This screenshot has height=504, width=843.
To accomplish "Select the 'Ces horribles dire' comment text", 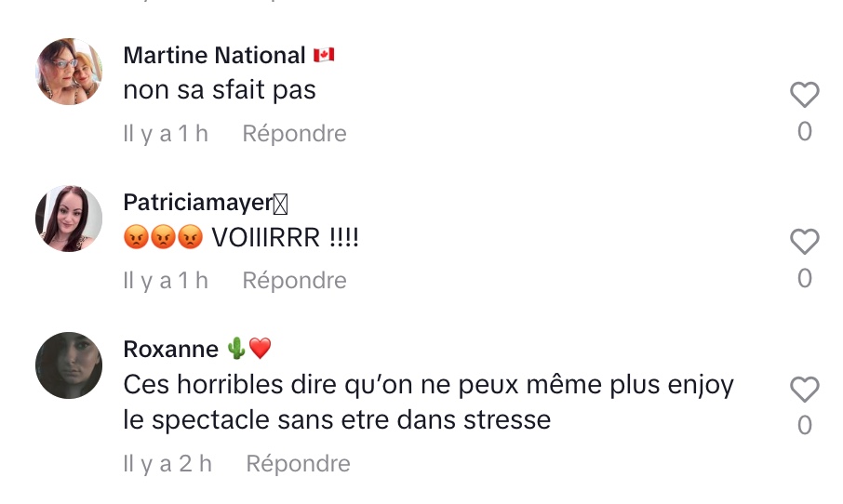I will click(429, 402).
